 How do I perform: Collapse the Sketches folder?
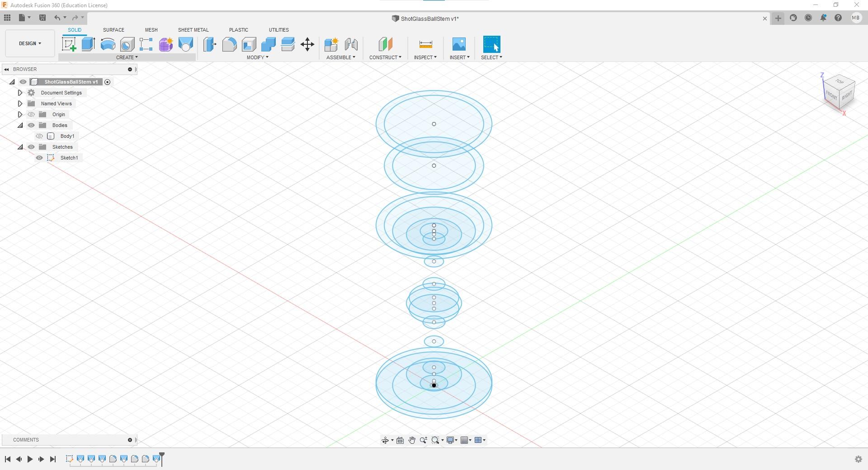coord(20,147)
